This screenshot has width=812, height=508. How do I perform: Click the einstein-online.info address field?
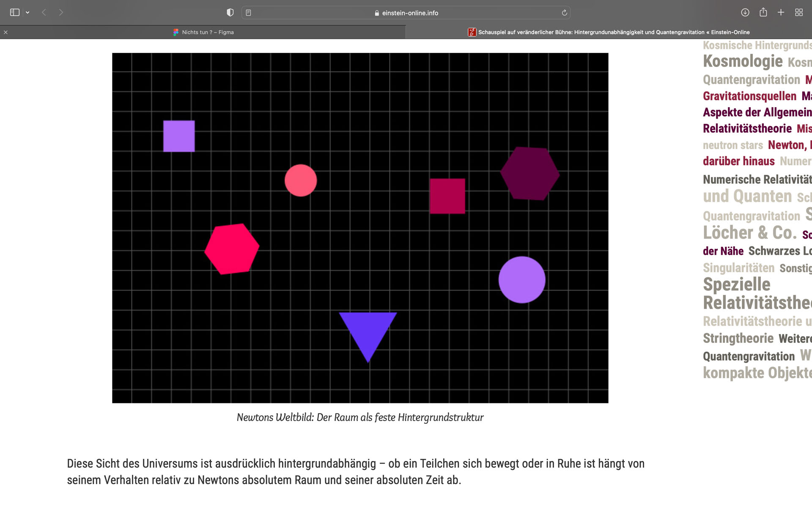pos(406,13)
